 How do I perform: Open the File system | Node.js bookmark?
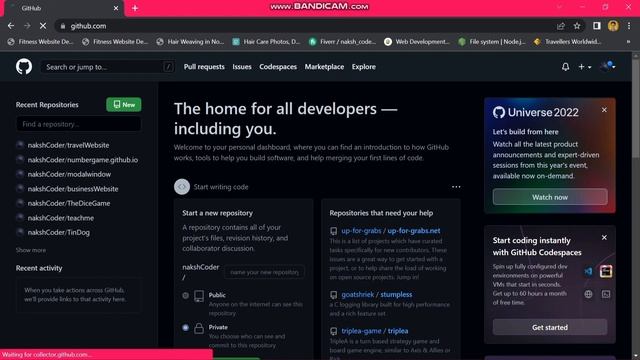click(492, 42)
